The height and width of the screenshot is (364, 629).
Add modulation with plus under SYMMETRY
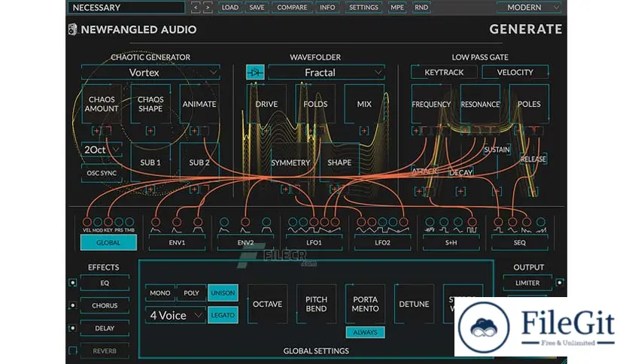pos(285,190)
